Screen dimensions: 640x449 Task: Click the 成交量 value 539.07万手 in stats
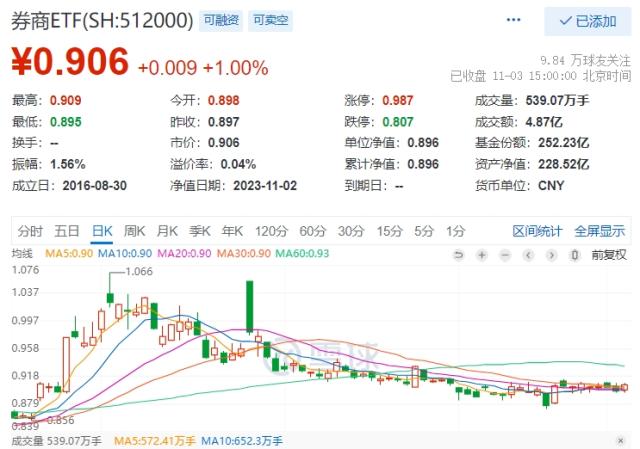point(557,100)
